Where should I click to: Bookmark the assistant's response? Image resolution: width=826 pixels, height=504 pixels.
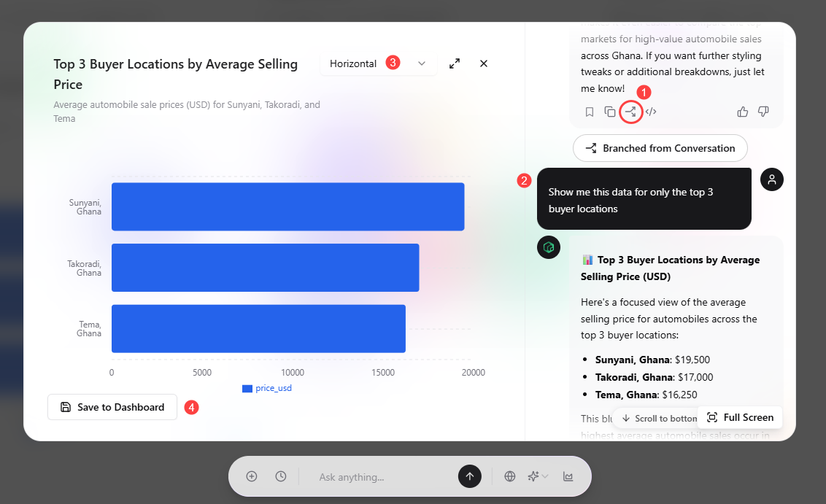[x=590, y=111]
